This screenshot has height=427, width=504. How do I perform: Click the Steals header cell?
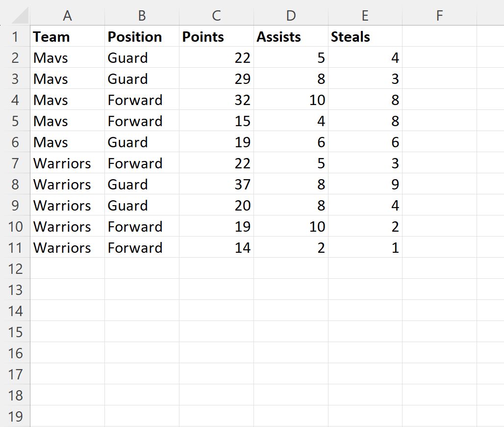[365, 36]
